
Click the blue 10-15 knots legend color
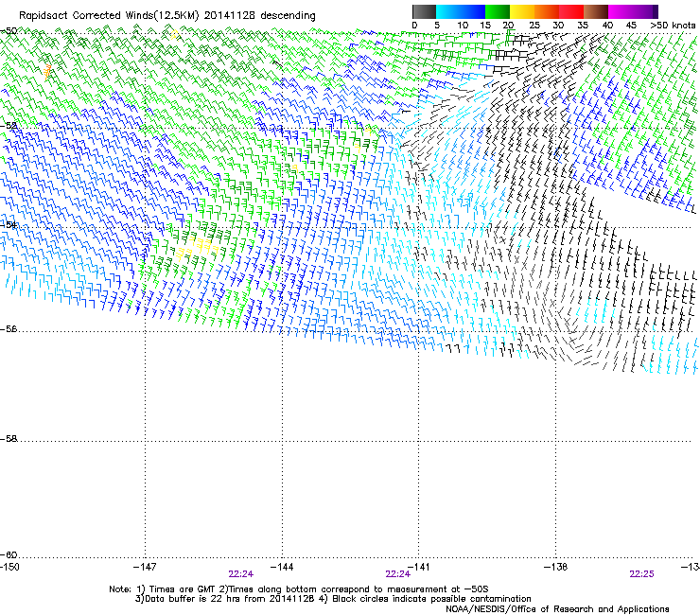click(x=473, y=11)
